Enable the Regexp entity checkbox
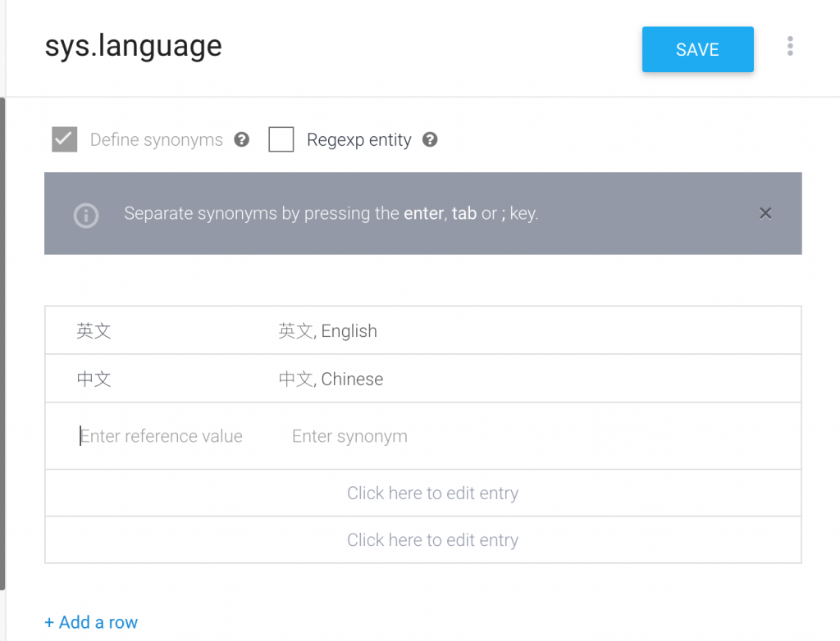 click(281, 139)
